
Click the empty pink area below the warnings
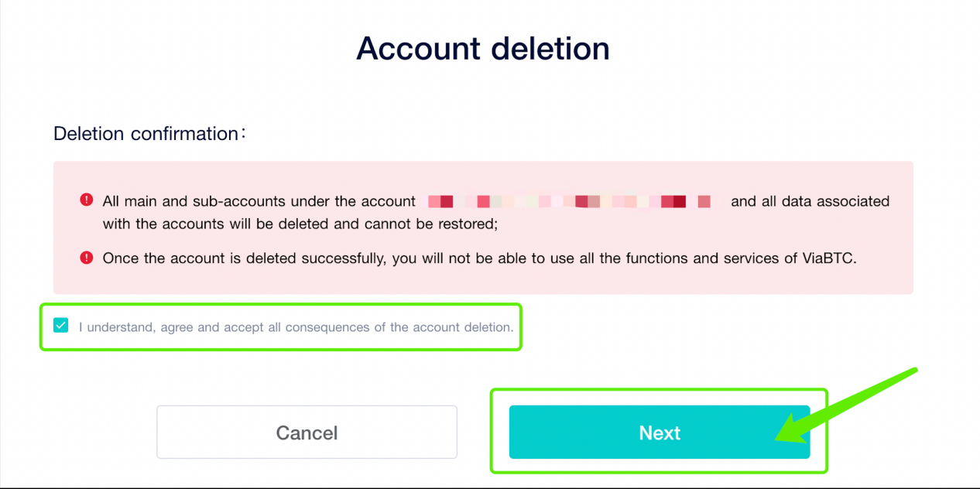(x=483, y=282)
